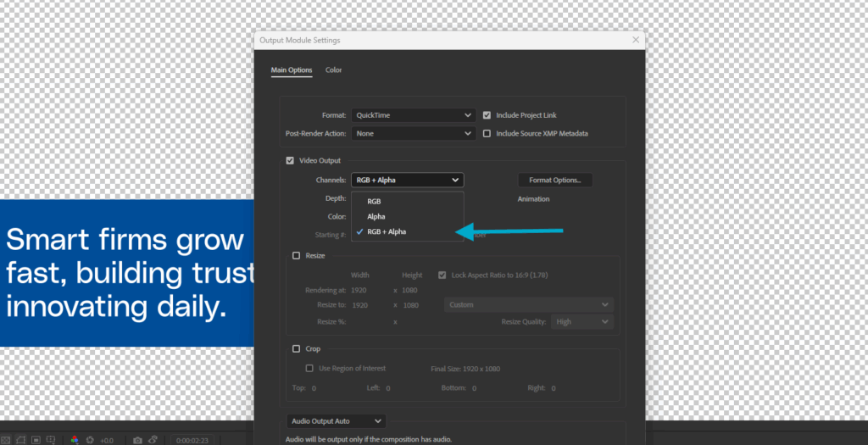Image resolution: width=868 pixels, height=445 pixels.
Task: Toggle mask and shape path visibility icon
Action: pos(20,440)
